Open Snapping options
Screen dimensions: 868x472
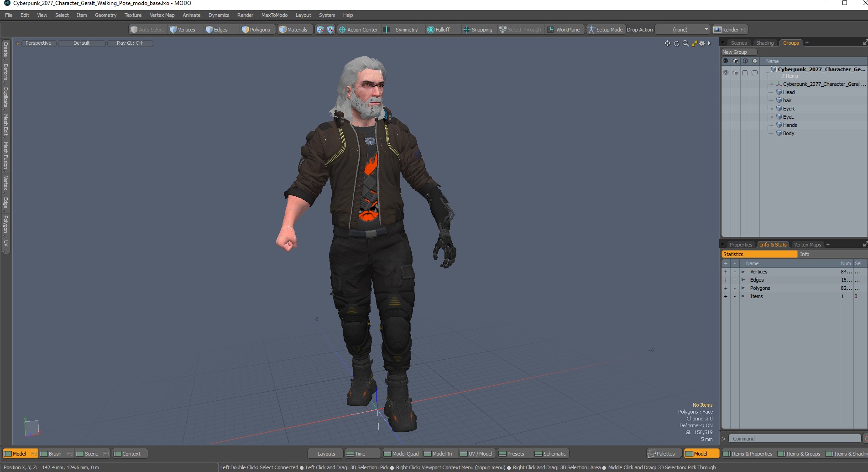tap(478, 30)
